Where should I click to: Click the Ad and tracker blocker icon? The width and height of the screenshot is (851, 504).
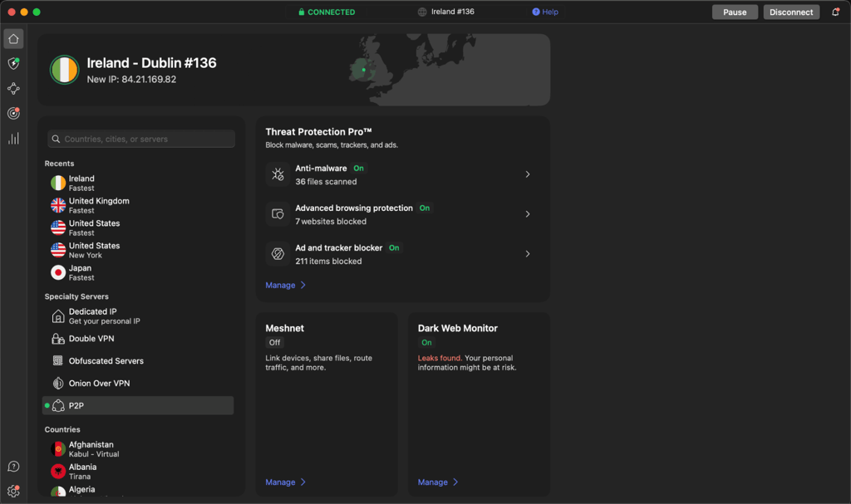point(278,254)
